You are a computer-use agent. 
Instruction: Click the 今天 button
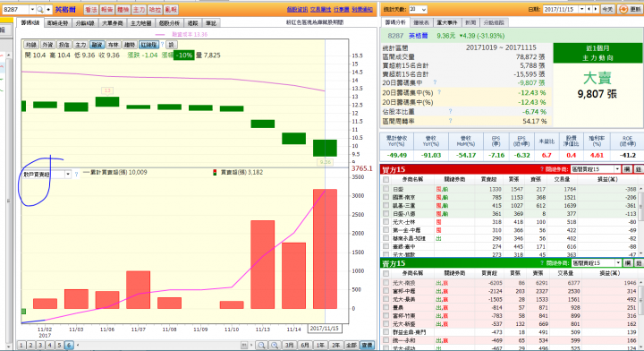click(607, 10)
